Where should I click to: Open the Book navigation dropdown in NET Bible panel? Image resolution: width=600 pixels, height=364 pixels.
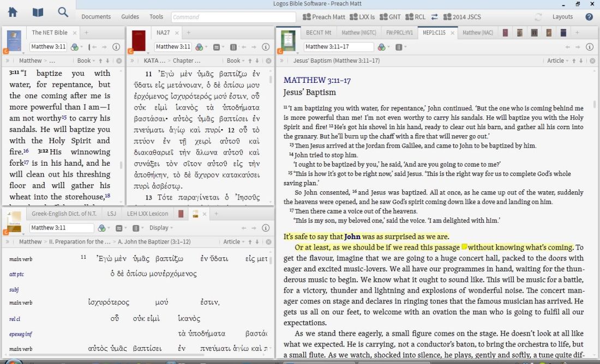pos(86,60)
